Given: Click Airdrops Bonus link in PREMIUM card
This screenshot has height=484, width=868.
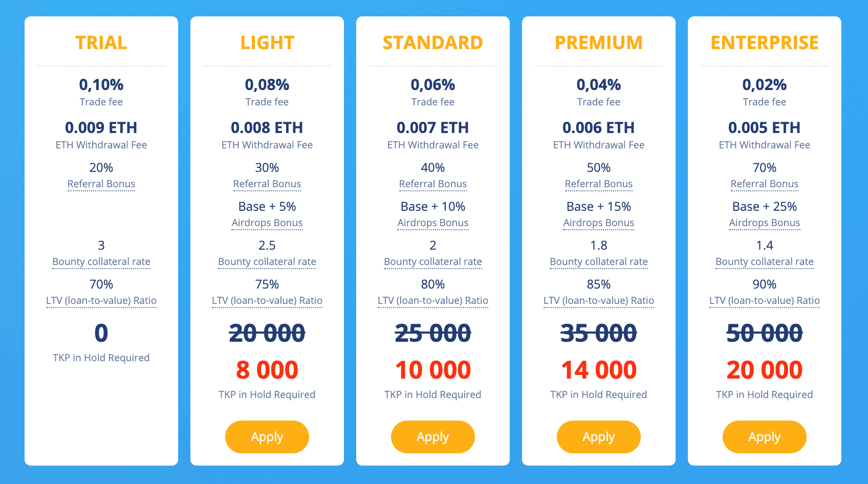Looking at the screenshot, I should pos(599,223).
